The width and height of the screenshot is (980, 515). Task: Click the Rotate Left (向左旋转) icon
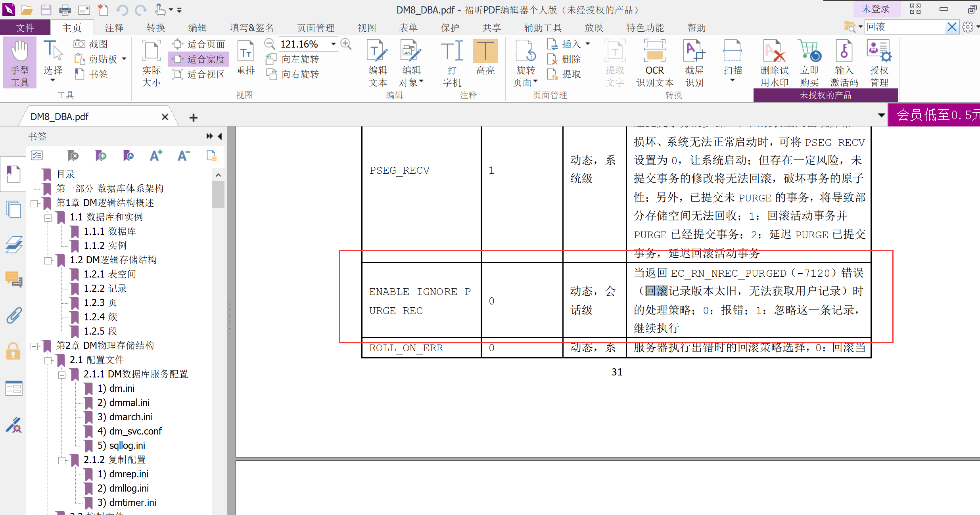tap(271, 59)
